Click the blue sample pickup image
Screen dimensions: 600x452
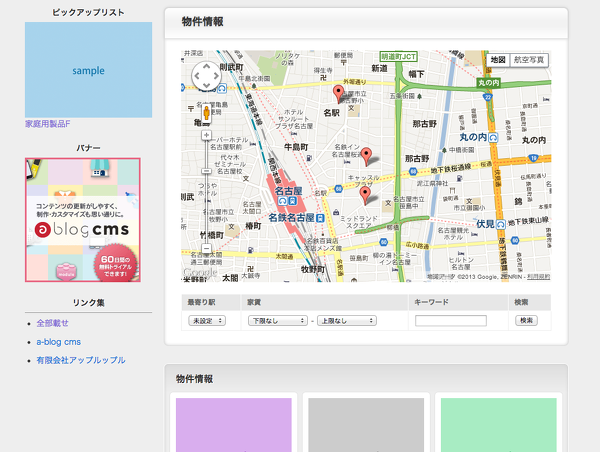(x=88, y=70)
